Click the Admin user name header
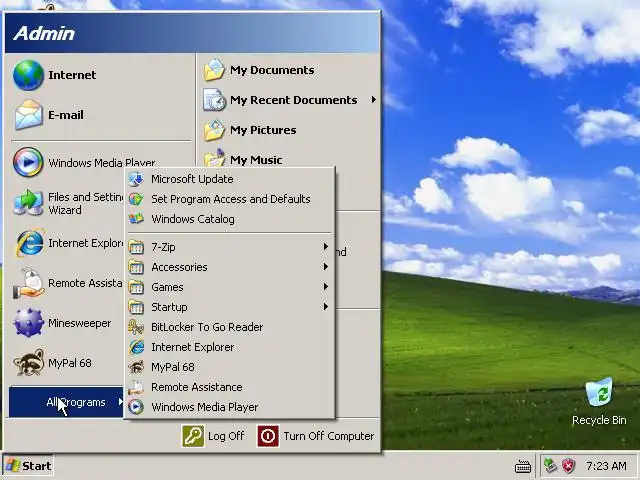 44,33
